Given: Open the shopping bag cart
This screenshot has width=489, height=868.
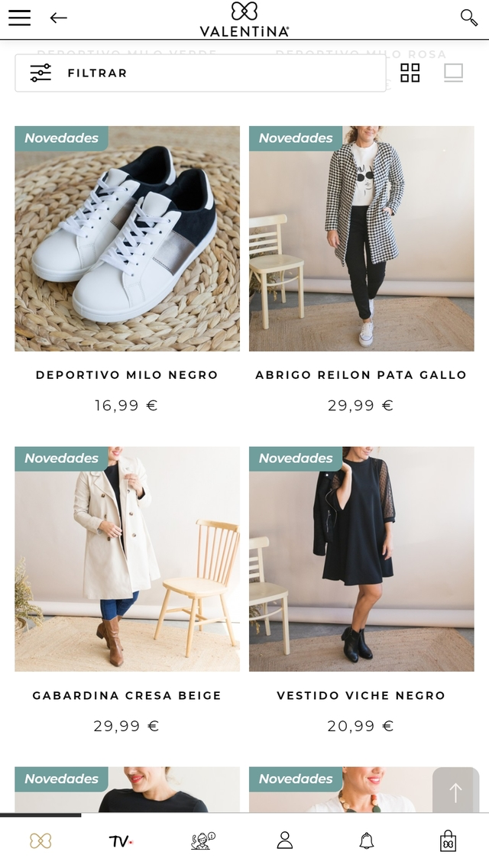Looking at the screenshot, I should tap(448, 840).
